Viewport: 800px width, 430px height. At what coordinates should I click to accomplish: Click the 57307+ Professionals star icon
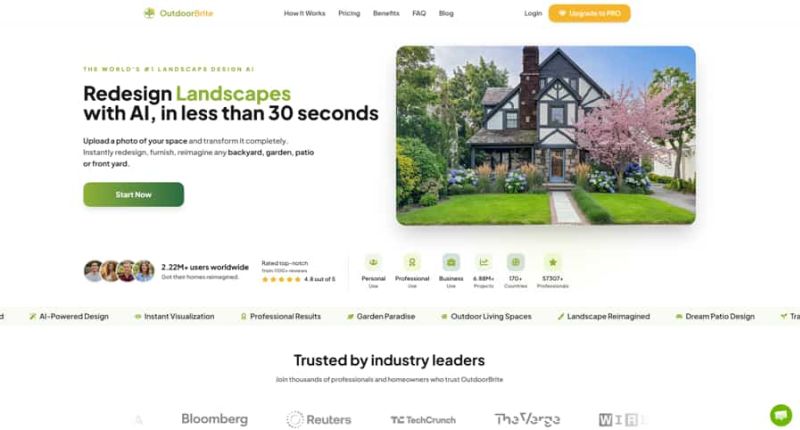pyautogui.click(x=553, y=262)
